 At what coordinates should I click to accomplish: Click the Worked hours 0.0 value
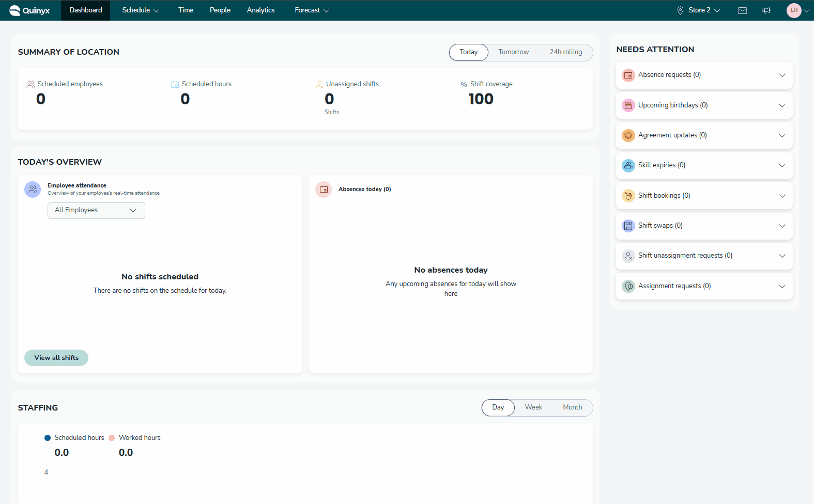click(x=126, y=453)
